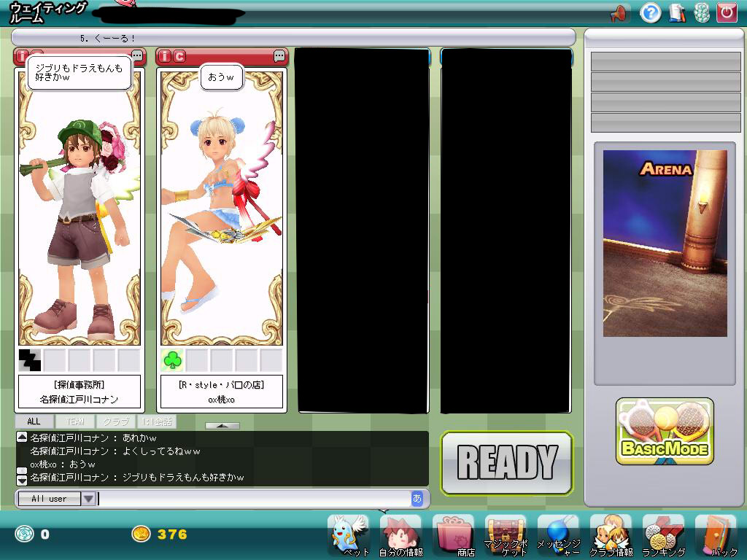
Task: Toggle the Basic Mode game setting
Action: pyautogui.click(x=665, y=432)
